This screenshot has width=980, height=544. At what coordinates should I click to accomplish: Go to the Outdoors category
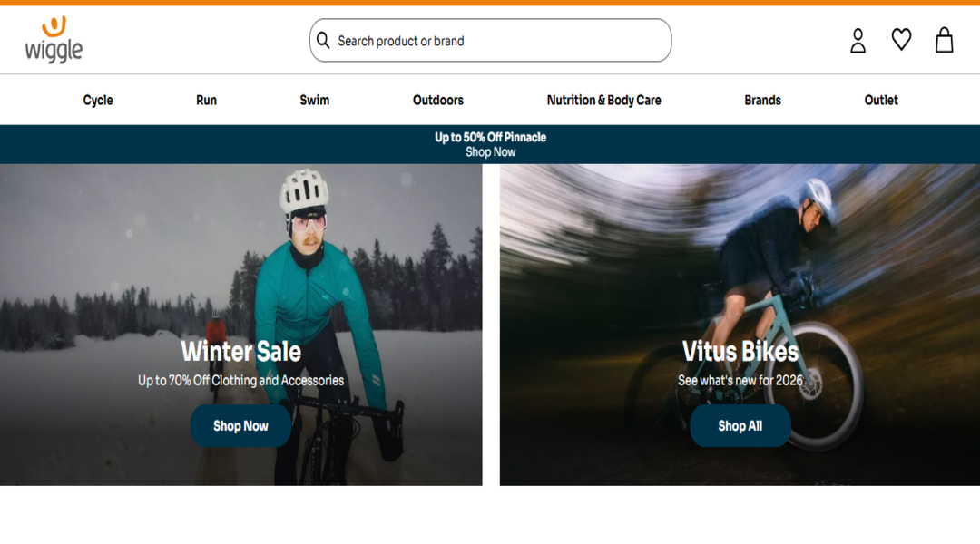point(438,101)
